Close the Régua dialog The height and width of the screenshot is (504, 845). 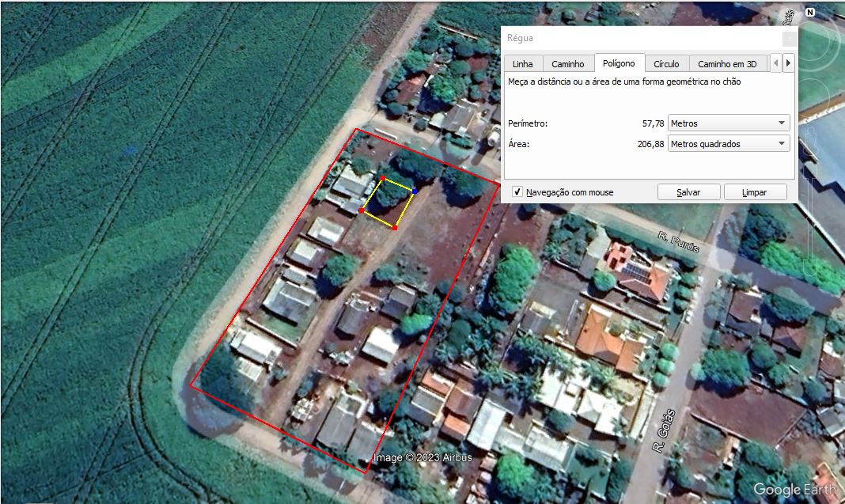pos(789,39)
